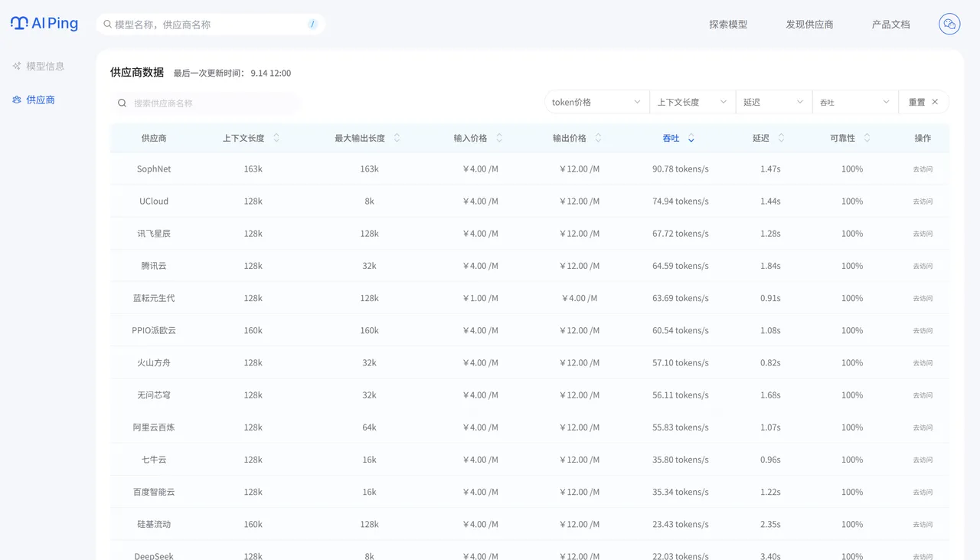Click the 蓝耘元生代 supplier name
Viewport: 980px width, 560px height.
coord(154,298)
